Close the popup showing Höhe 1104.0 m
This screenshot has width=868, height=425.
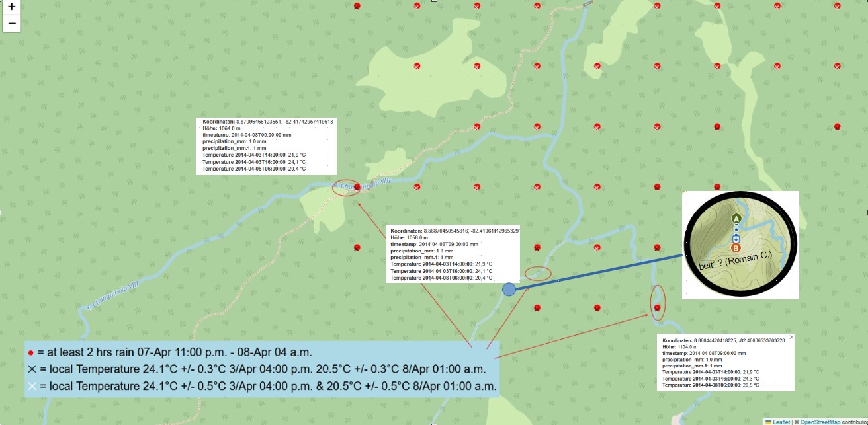click(x=791, y=337)
